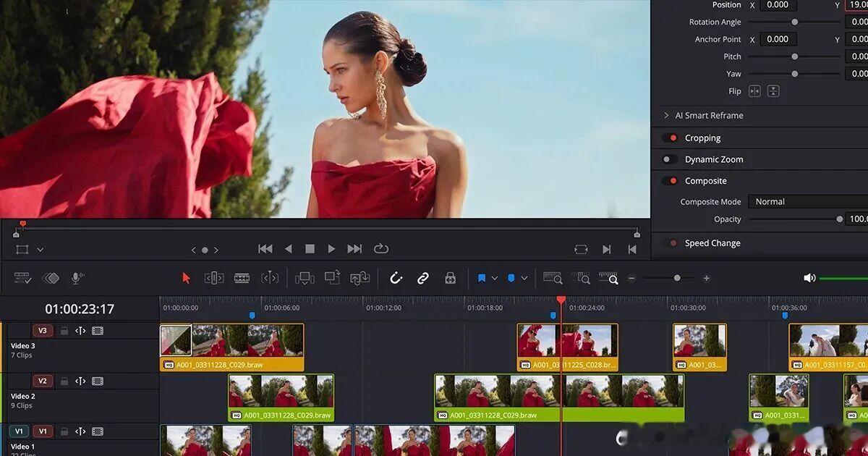This screenshot has width=868, height=456.
Task: Toggle the Cropping enable switch
Action: (x=670, y=138)
